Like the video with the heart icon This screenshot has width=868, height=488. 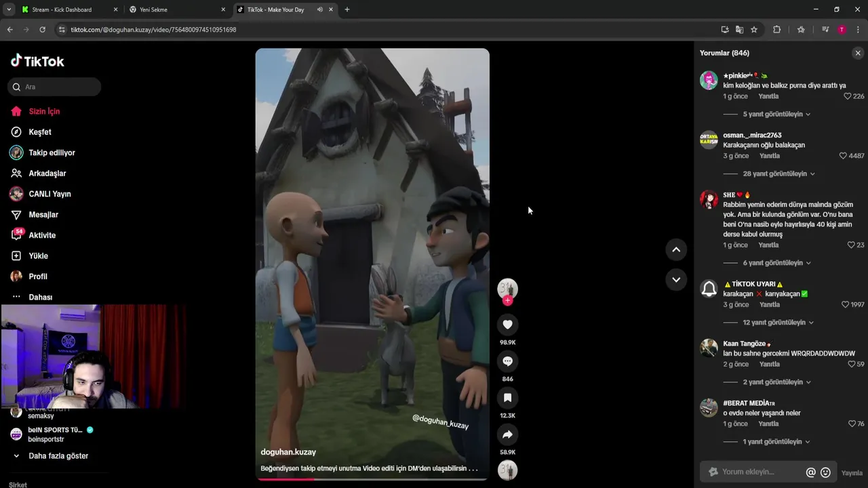507,325
